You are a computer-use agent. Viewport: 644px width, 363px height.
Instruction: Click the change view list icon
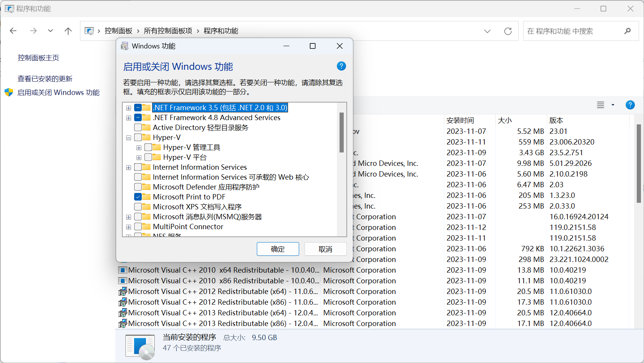click(x=600, y=105)
